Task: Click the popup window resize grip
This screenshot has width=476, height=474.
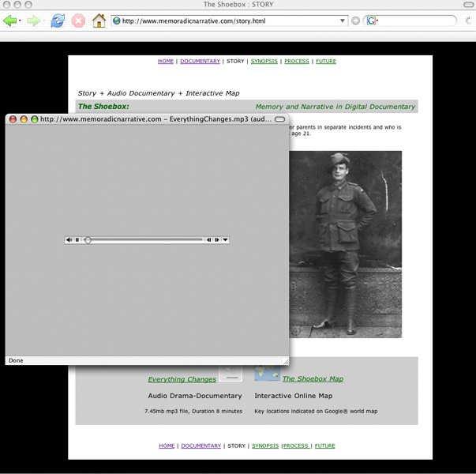Action: [x=286, y=361]
